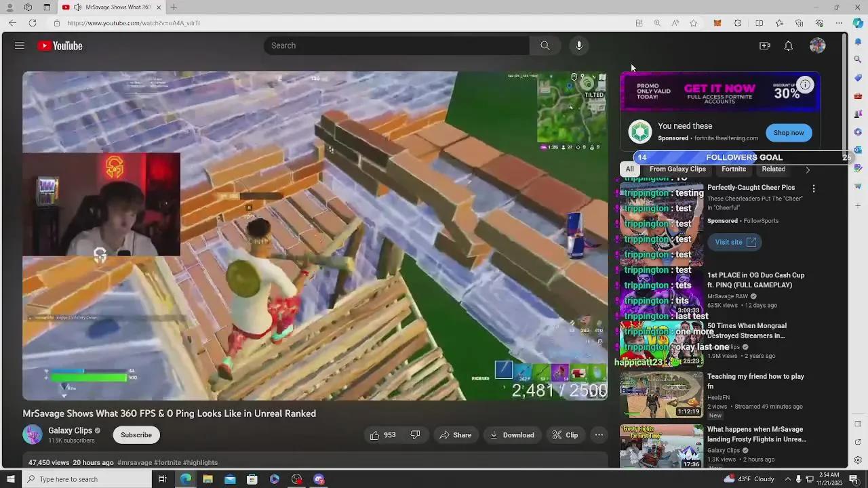868x488 pixels.
Task: Open Windows Start menu
Action: point(10,479)
